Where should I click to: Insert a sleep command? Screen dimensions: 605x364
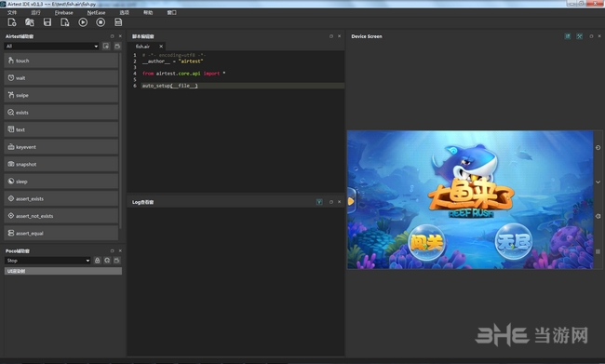[x=60, y=182]
